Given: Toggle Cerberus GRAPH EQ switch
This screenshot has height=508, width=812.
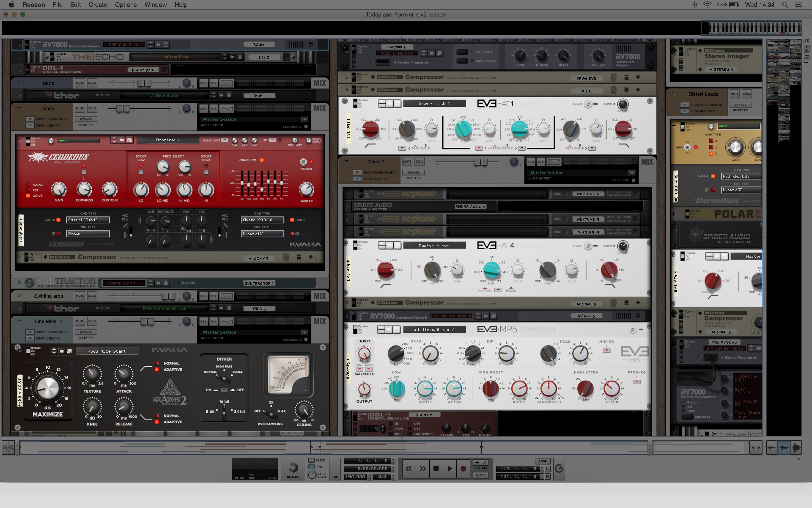Looking at the screenshot, I should [262, 160].
